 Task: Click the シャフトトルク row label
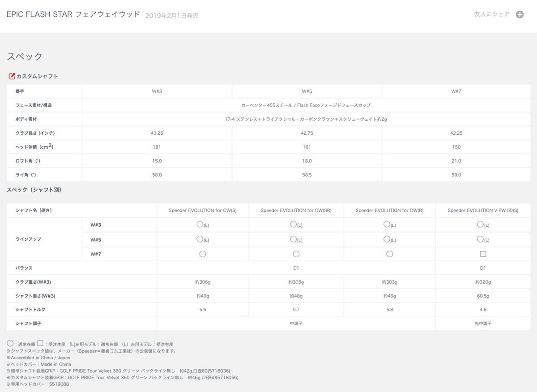(x=30, y=309)
